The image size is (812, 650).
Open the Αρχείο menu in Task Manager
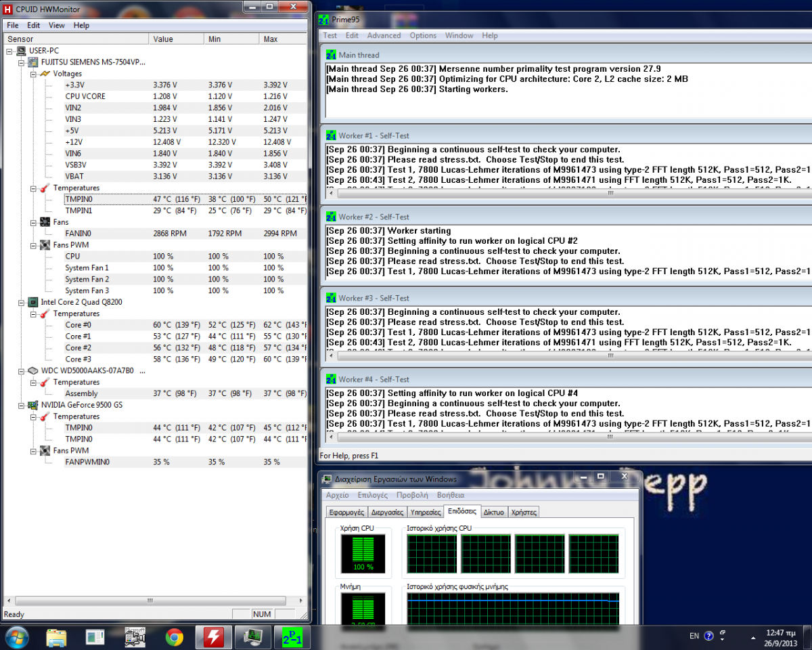pos(337,495)
